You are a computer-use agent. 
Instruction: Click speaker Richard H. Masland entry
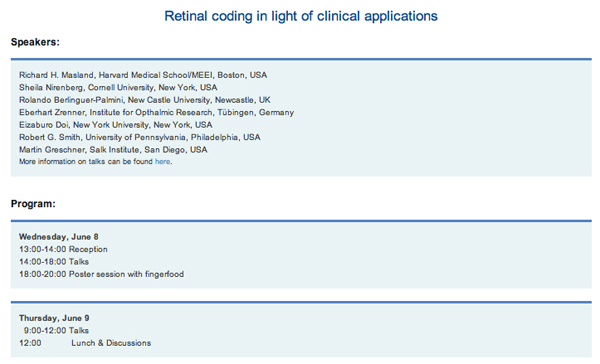tap(143, 75)
